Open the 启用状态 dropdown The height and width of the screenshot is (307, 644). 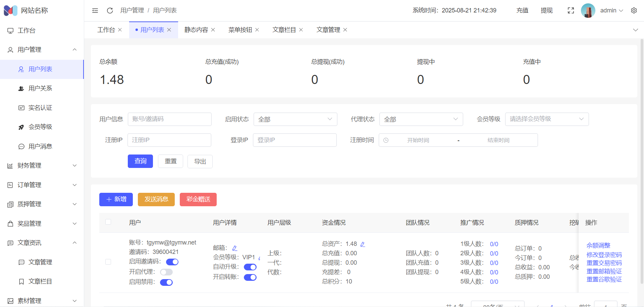click(295, 119)
